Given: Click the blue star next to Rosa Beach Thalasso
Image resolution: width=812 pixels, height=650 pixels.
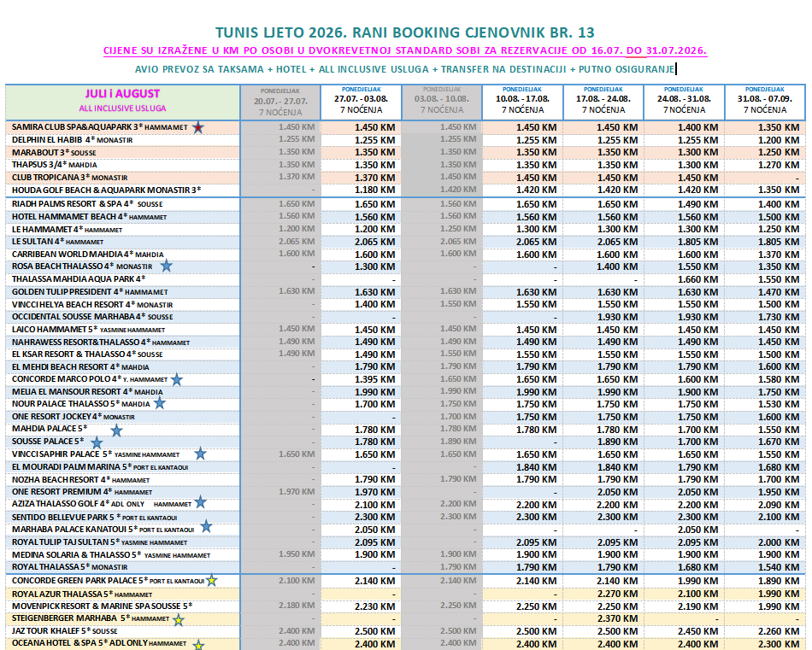Looking at the screenshot, I should tap(166, 266).
